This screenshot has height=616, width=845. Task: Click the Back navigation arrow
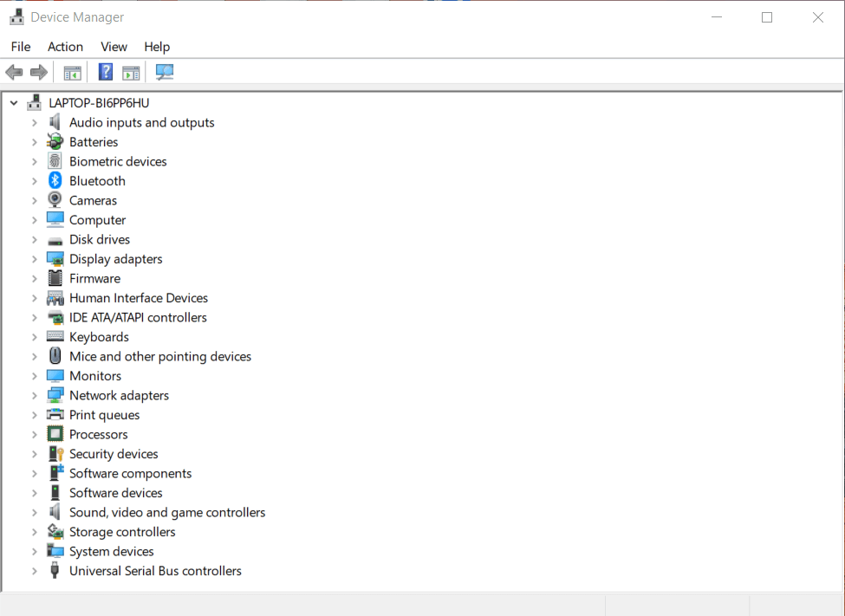14,72
